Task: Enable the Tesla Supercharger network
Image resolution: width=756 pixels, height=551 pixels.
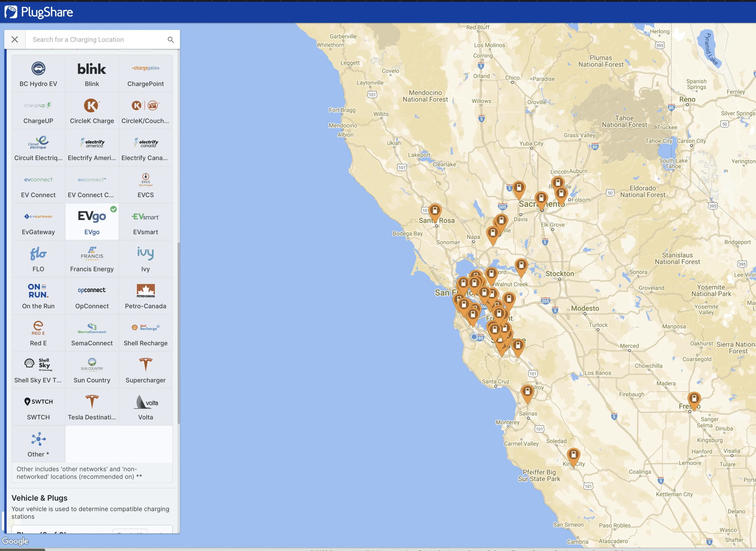Action: click(x=145, y=370)
